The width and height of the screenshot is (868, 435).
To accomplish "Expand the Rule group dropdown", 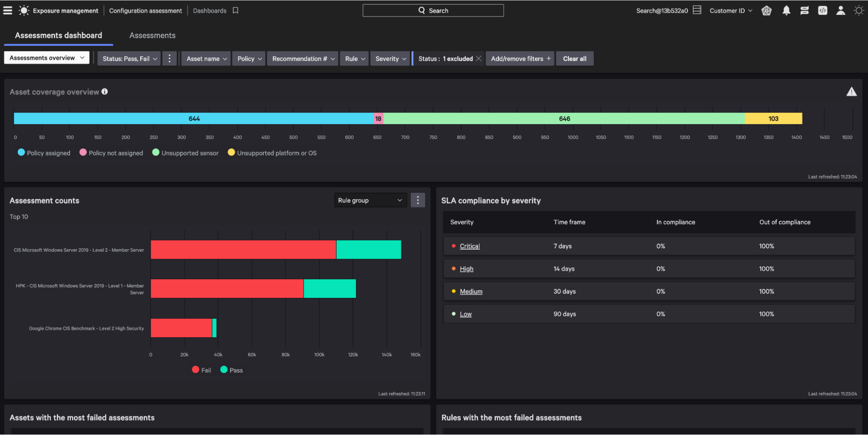I will (x=370, y=200).
